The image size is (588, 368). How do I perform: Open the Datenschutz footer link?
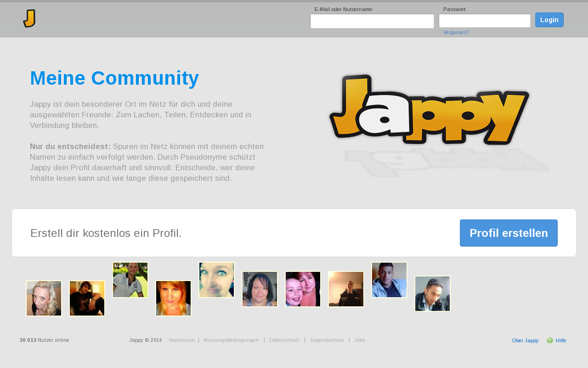[x=284, y=340]
